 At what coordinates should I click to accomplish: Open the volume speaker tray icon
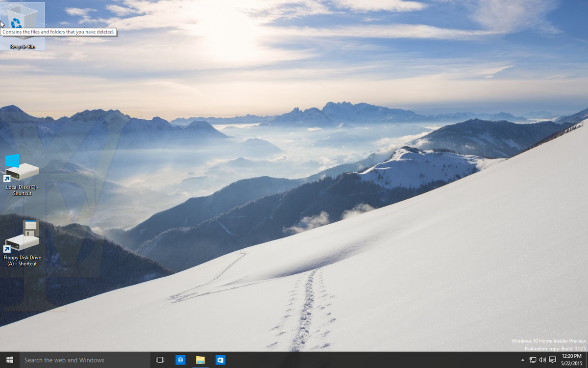coord(542,360)
